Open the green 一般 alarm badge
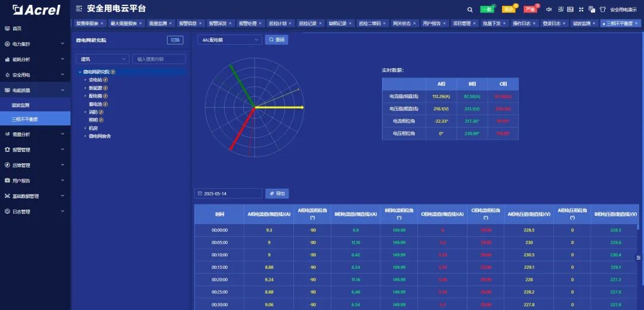This screenshot has height=310, width=644. pos(487,10)
